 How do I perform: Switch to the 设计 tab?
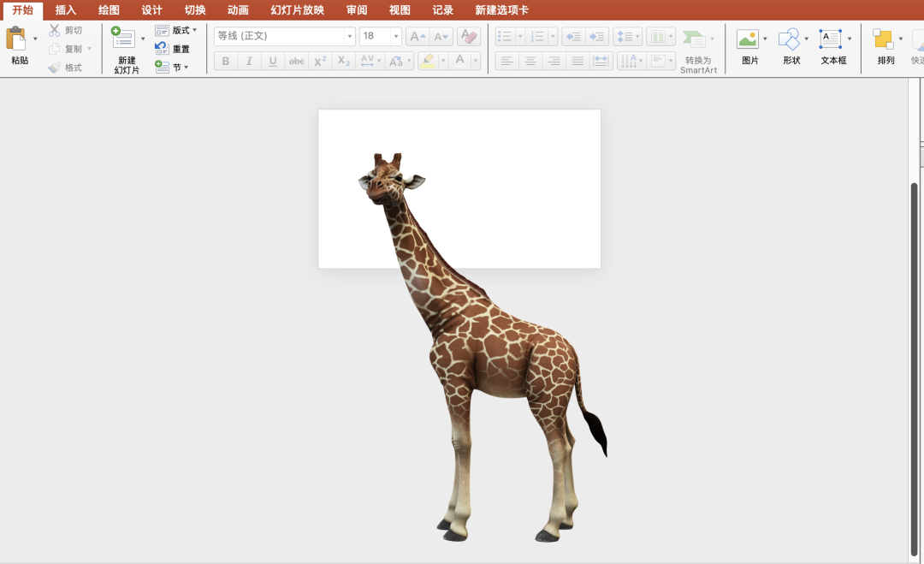coord(151,10)
